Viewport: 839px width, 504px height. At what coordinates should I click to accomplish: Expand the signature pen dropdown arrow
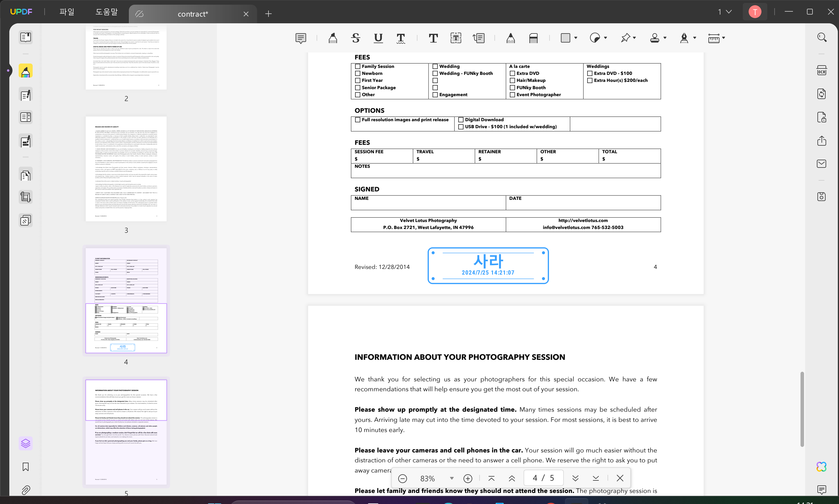pyautogui.click(x=694, y=38)
